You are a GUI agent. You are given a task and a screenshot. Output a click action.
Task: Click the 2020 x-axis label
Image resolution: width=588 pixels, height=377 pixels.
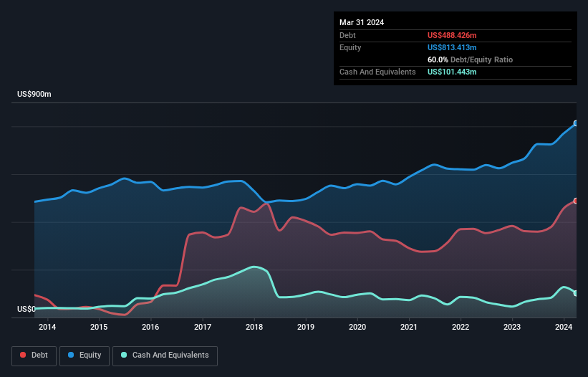click(x=357, y=327)
